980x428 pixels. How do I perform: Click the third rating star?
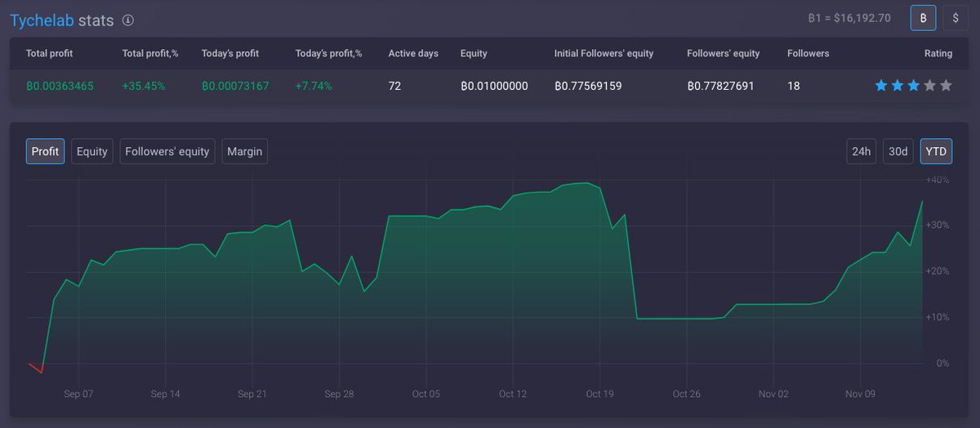pos(914,85)
